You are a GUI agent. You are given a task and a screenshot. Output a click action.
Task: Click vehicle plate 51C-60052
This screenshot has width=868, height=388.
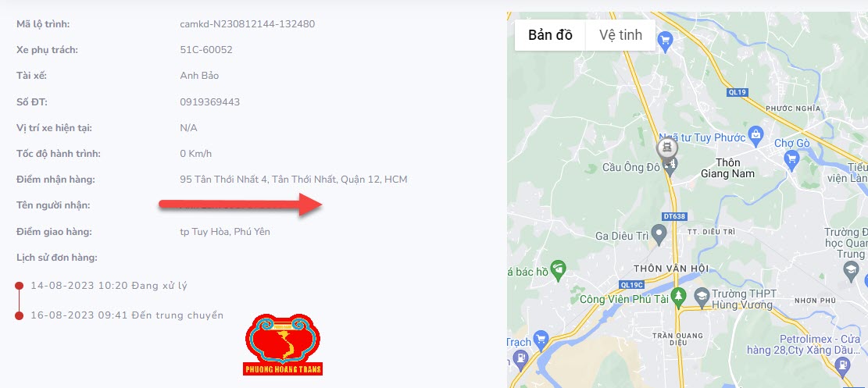click(206, 50)
